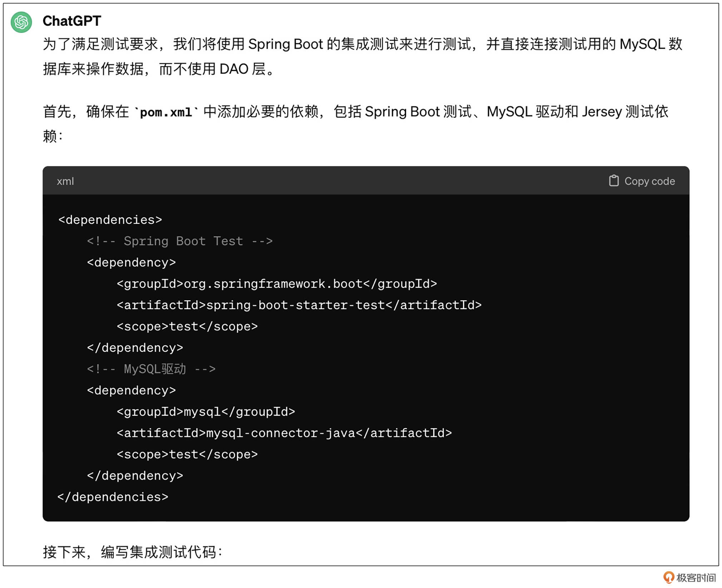This screenshot has width=722, height=588.
Task: Click the first <scope>test</scope> line under spring-boot-starter-test
Action: [x=187, y=326]
